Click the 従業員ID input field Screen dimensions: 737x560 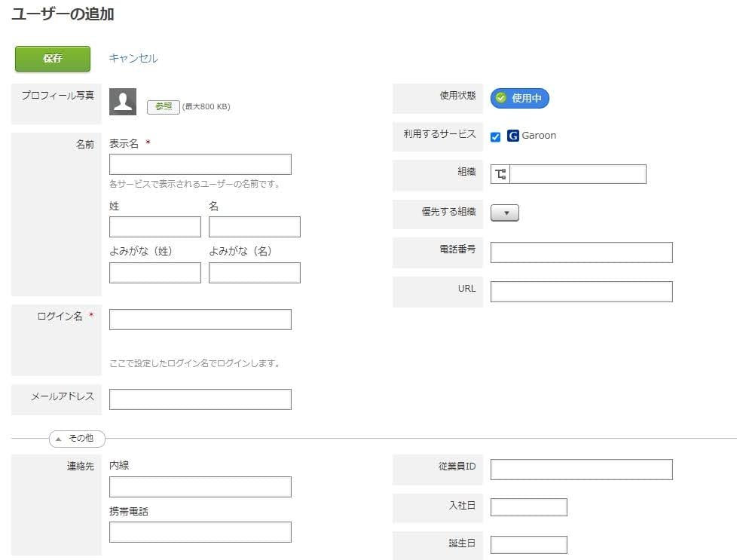[x=581, y=469]
